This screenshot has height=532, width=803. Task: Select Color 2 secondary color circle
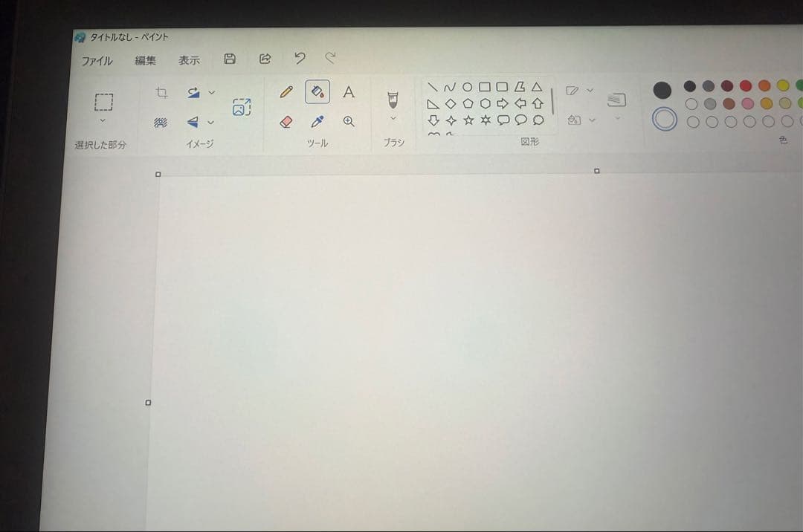(664, 120)
